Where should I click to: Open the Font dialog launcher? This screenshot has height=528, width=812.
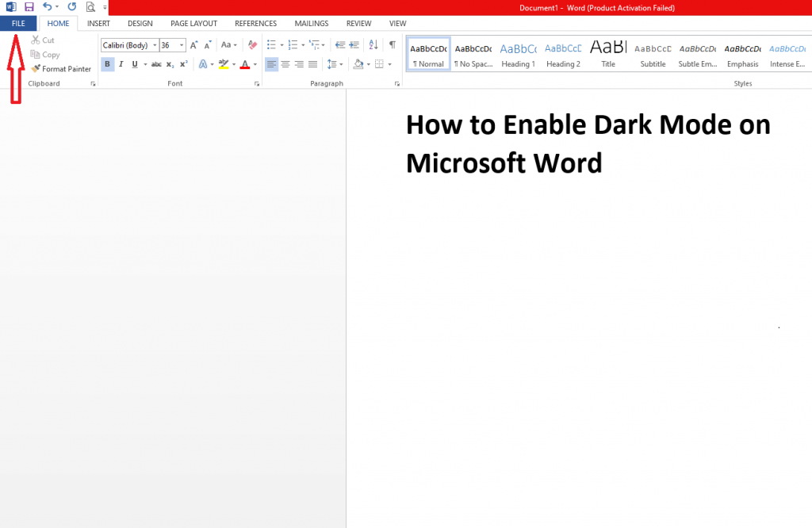(257, 84)
